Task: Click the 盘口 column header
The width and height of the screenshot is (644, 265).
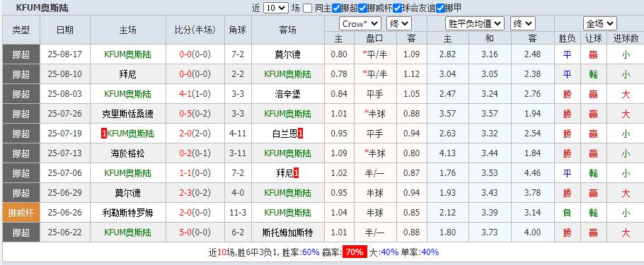Action: (x=375, y=39)
